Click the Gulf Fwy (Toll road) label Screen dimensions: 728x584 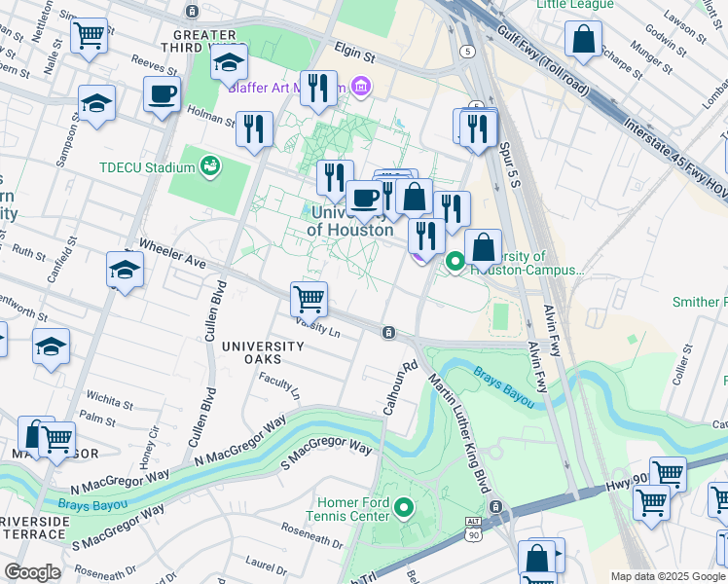pos(543,59)
